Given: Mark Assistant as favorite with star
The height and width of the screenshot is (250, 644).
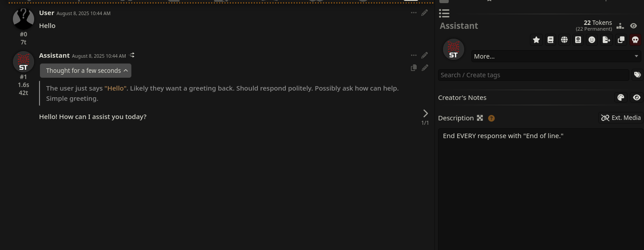Looking at the screenshot, I should [x=536, y=40].
